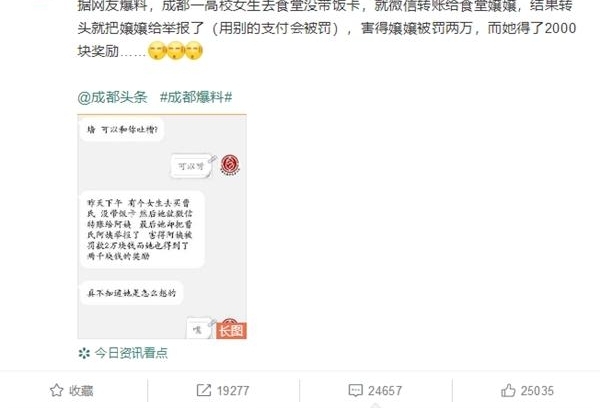The image size is (600, 408).
Task: Click the expanded comment caret under the comment count
Action: tap(375, 405)
